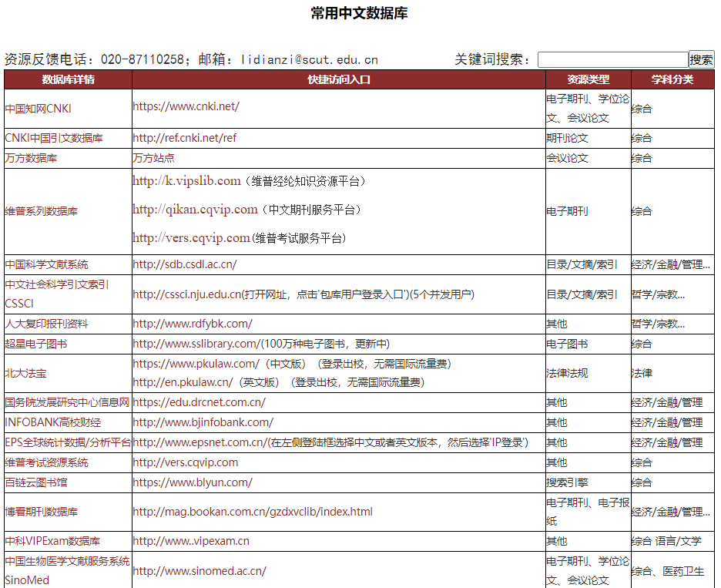Open http://vers.cqvip.com link in 维普考试资源系统 row
The height and width of the screenshot is (588, 721).
pyautogui.click(x=186, y=463)
